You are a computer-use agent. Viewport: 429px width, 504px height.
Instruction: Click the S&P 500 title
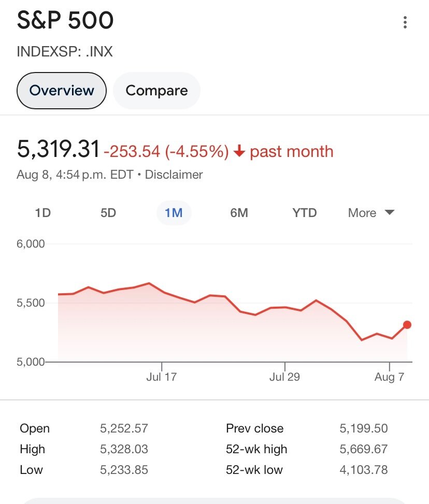click(65, 22)
